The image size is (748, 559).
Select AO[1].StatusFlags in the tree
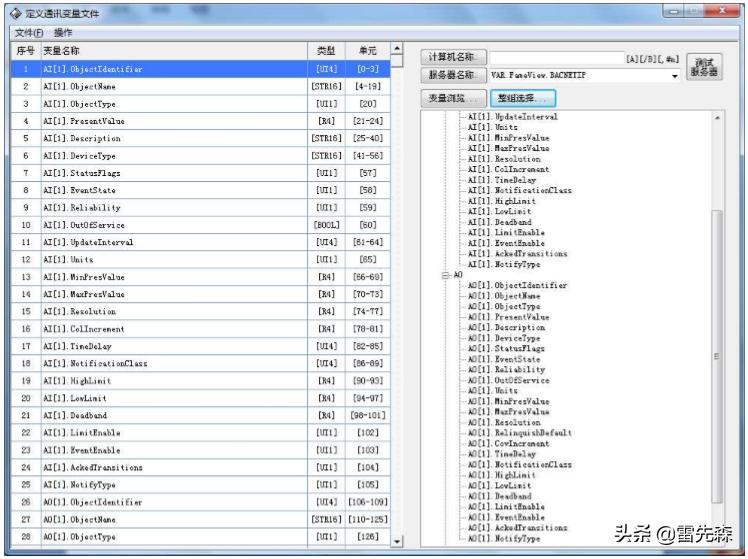point(506,349)
